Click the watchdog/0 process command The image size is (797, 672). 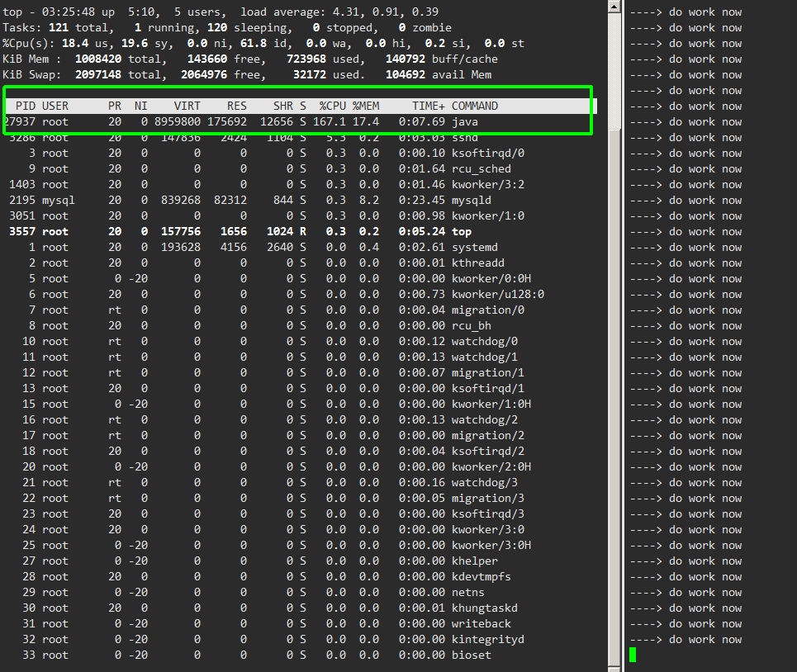[485, 341]
